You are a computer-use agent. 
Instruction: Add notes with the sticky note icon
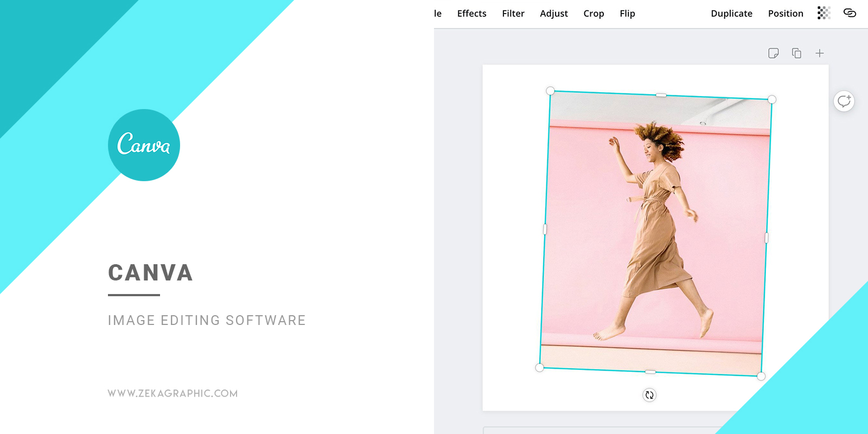coord(774,53)
